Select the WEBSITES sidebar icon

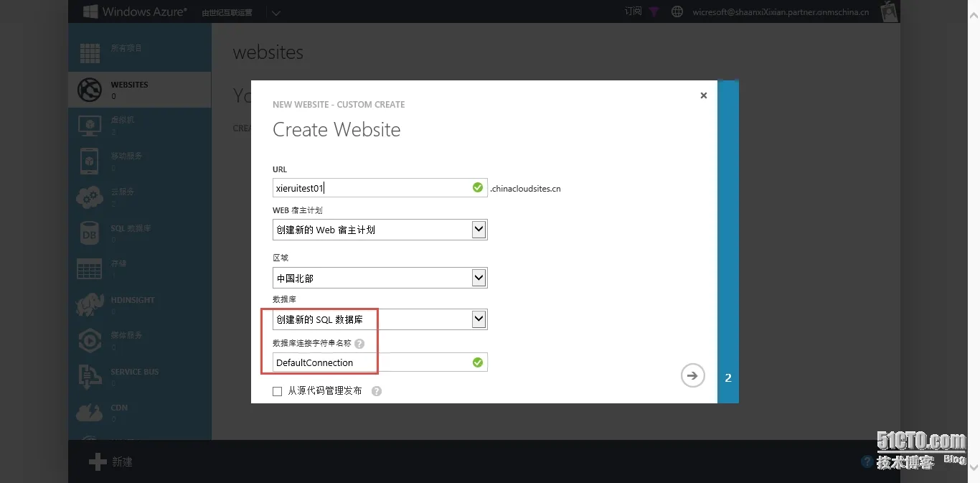tap(90, 89)
